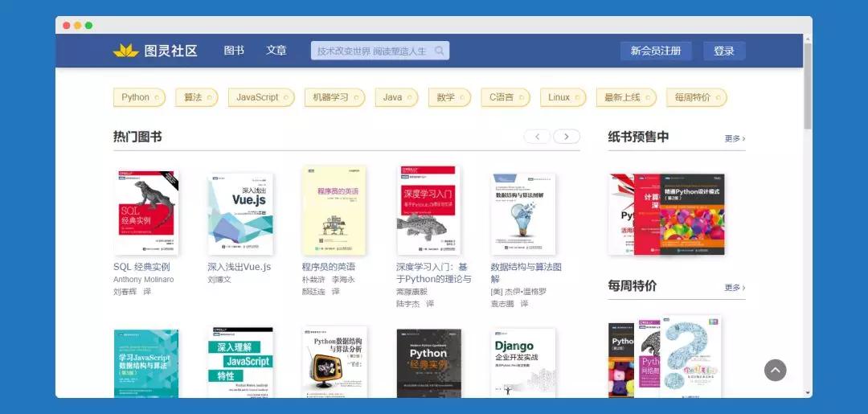868x414 pixels.
Task: Click the back-to-top round arrow button
Action: tap(775, 371)
